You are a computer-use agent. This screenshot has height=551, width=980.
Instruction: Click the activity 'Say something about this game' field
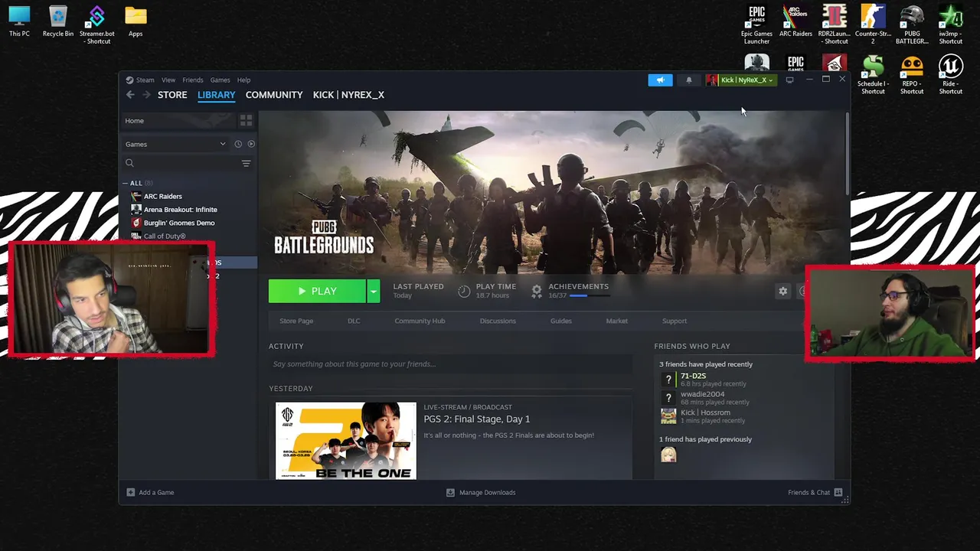pos(450,364)
